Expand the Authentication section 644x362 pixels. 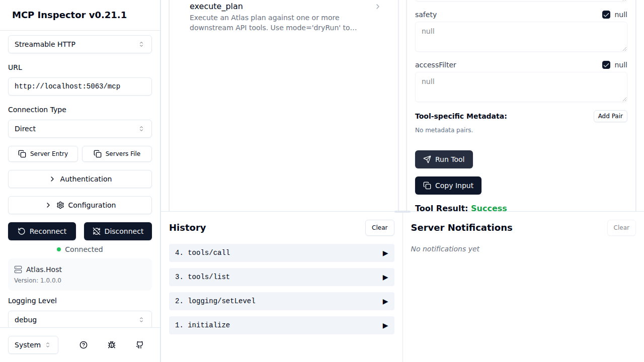79,179
